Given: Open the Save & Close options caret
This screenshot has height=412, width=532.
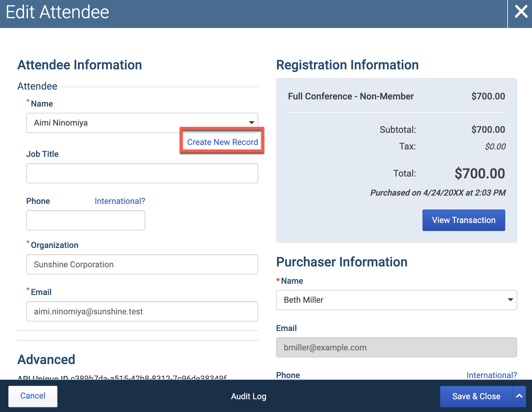Looking at the screenshot, I should coord(519,396).
